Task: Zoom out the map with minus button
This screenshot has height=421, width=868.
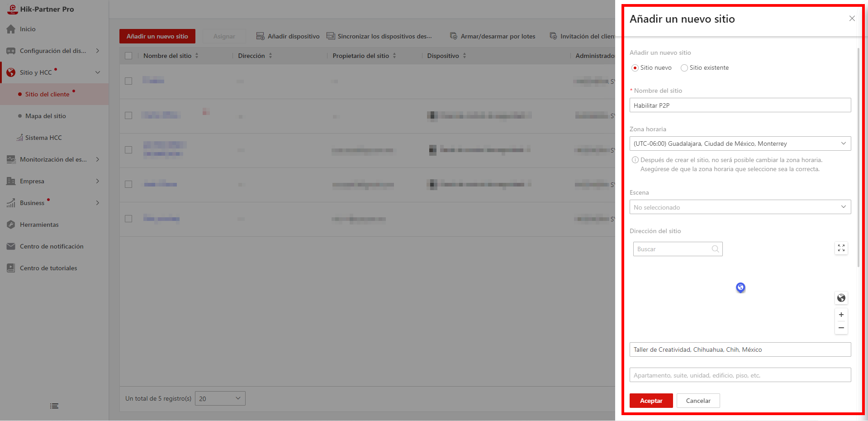Action: [x=841, y=328]
